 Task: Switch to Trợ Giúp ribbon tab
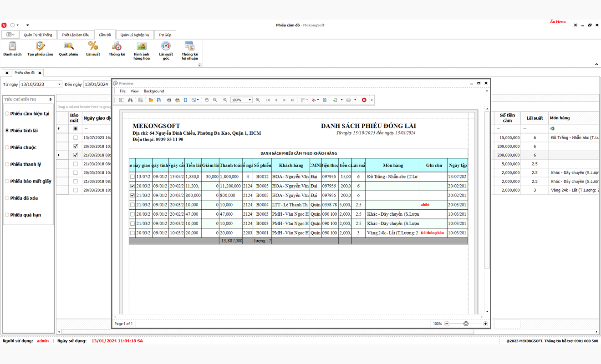click(165, 35)
